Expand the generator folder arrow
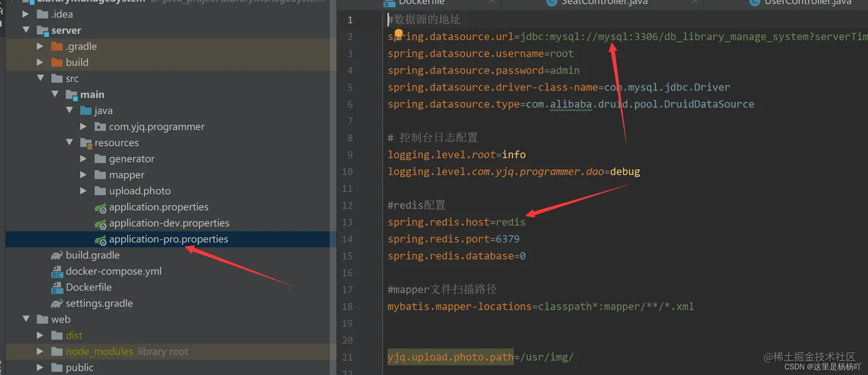This screenshot has height=375, width=868. (x=83, y=159)
